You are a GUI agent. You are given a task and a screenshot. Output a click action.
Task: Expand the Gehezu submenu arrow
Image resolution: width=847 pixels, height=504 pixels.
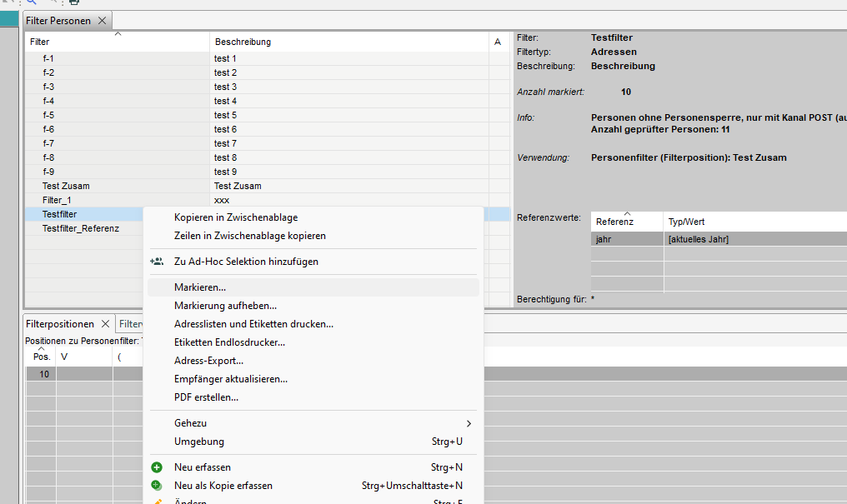(469, 423)
